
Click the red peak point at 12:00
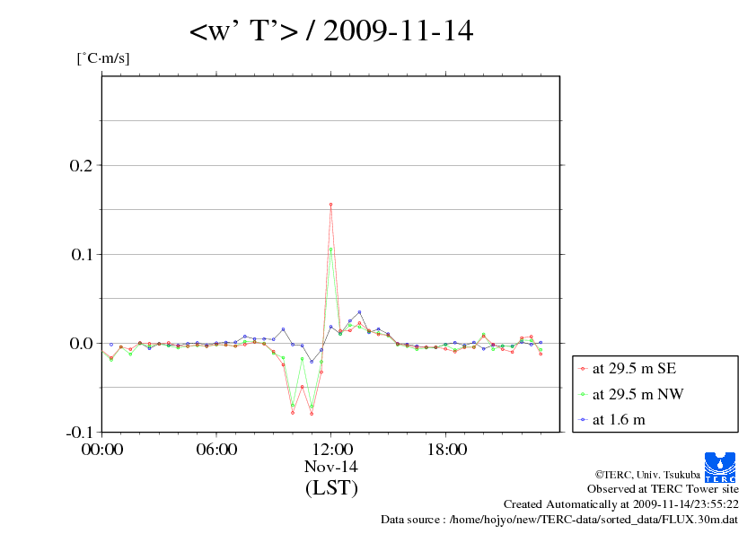click(330, 205)
